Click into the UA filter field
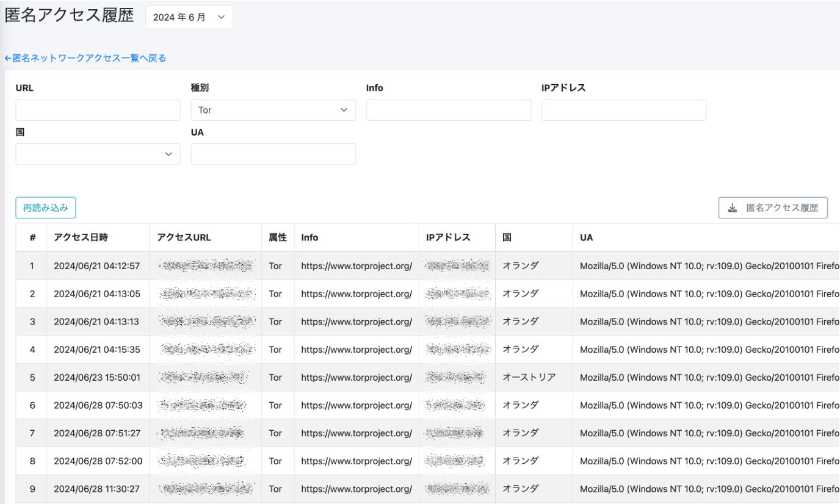840x504 pixels. [x=273, y=154]
